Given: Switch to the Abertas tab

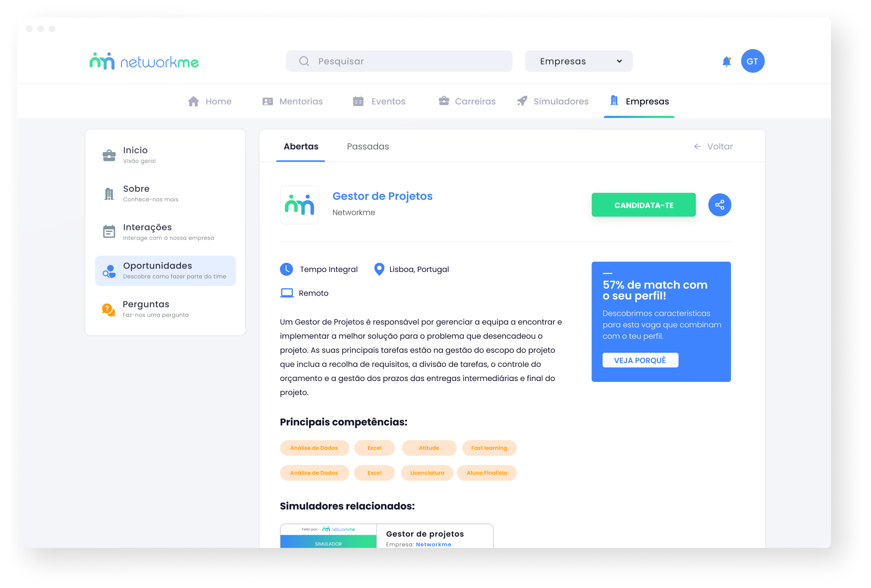Looking at the screenshot, I should [301, 147].
